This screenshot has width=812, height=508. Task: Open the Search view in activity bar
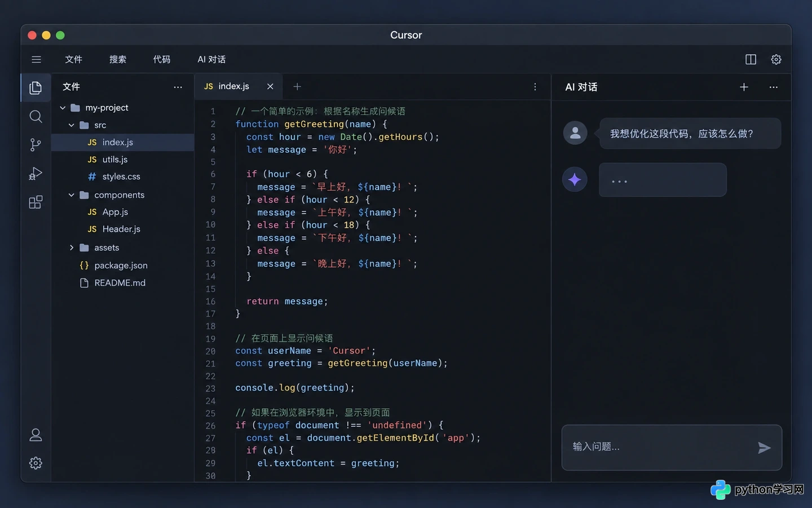point(36,116)
